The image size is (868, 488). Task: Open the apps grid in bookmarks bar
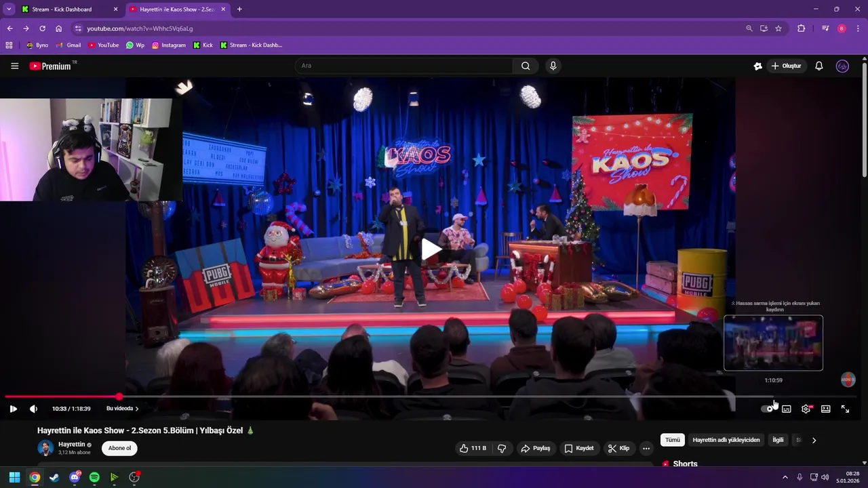coord(9,45)
